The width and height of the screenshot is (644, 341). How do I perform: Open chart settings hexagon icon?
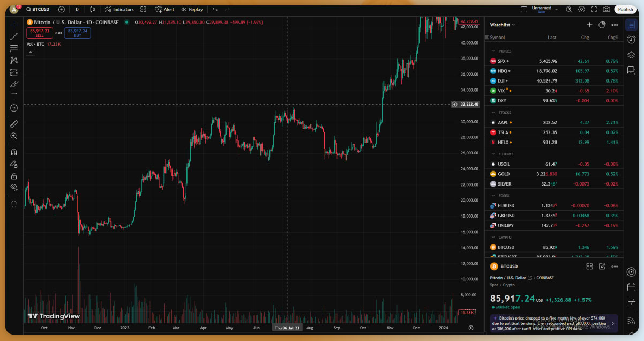coord(581,9)
